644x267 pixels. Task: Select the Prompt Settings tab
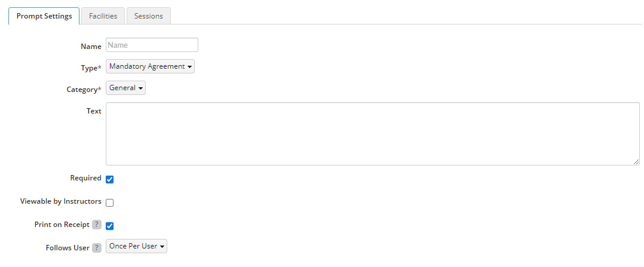44,16
